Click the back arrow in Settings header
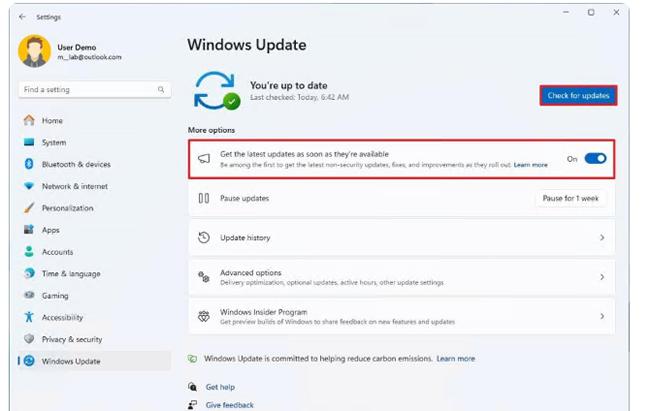This screenshot has width=650, height=411. [22, 16]
